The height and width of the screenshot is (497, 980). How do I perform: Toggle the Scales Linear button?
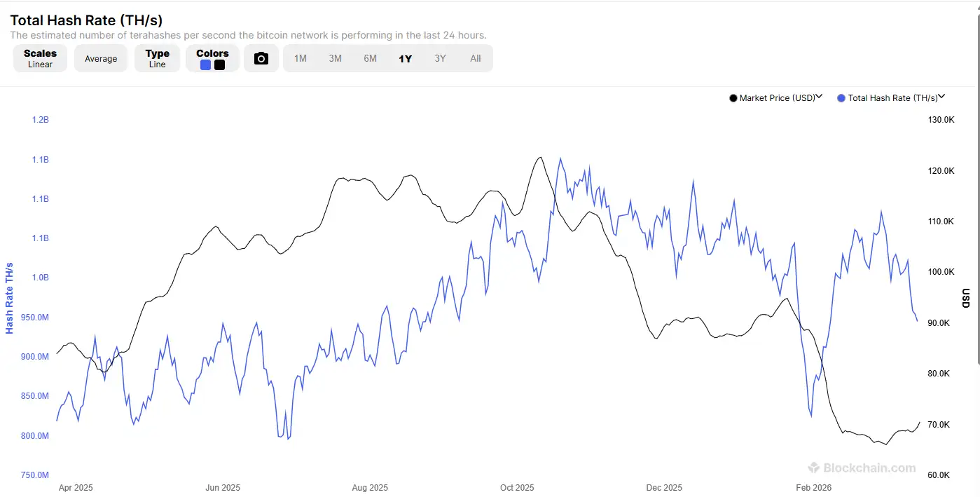(x=40, y=58)
